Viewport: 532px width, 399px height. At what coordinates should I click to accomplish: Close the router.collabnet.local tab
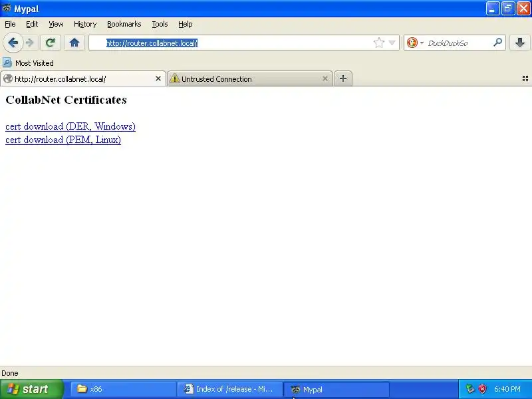pyautogui.click(x=158, y=78)
